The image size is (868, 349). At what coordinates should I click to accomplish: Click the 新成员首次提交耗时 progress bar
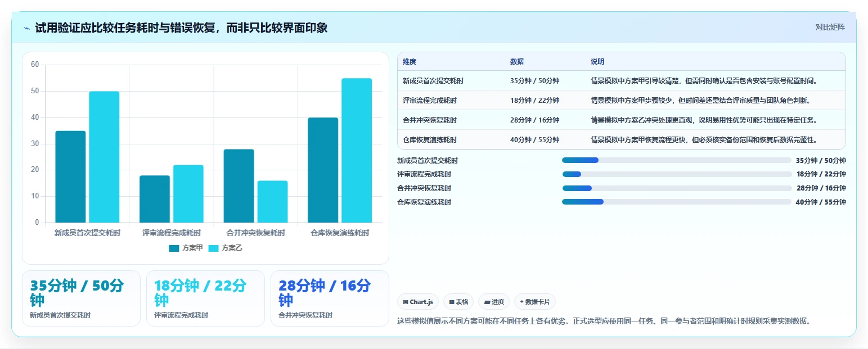pyautogui.click(x=677, y=160)
